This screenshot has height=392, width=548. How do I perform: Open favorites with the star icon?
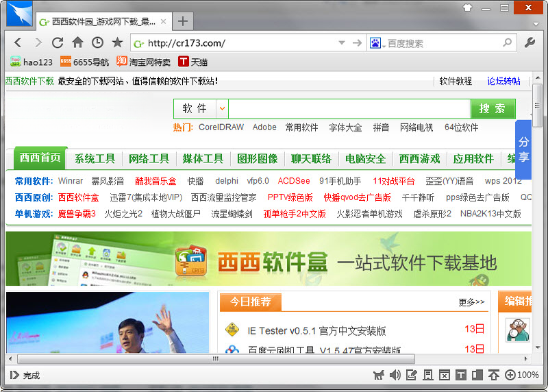pyautogui.click(x=117, y=42)
